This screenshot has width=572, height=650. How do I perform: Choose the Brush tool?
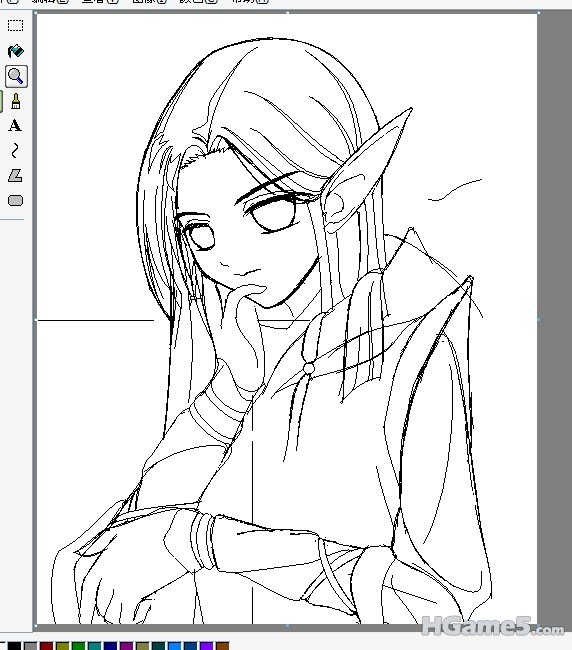(x=16, y=101)
